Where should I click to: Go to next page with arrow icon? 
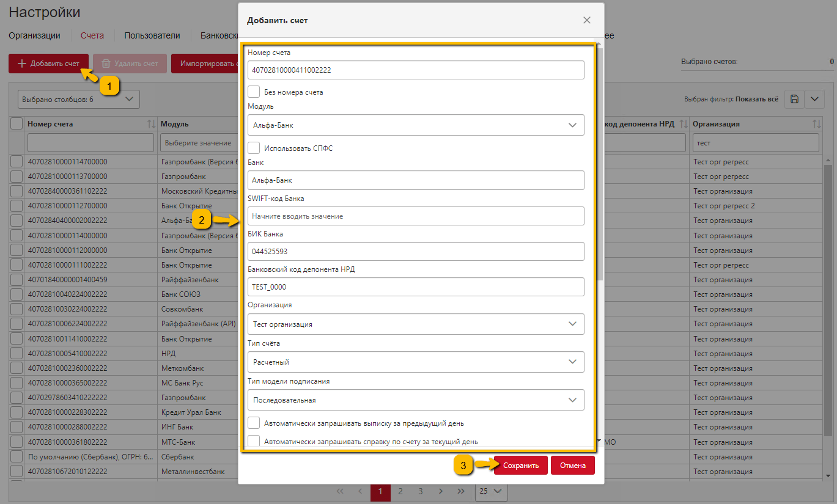click(x=441, y=491)
